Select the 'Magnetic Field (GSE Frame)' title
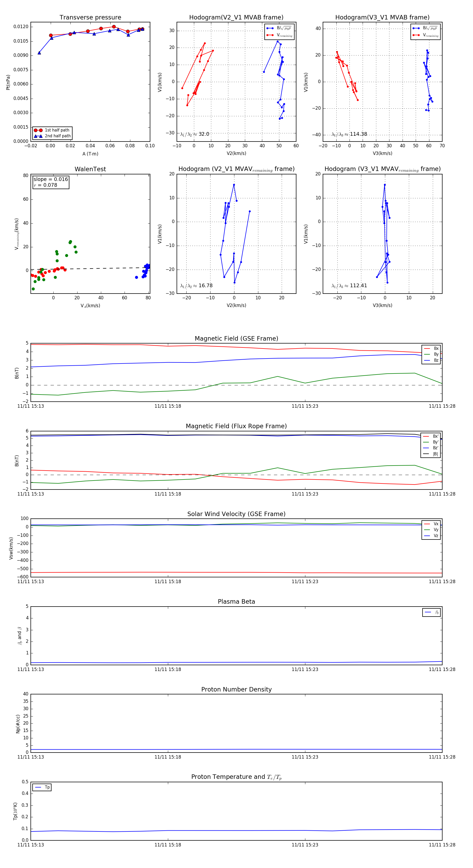 (236, 338)
